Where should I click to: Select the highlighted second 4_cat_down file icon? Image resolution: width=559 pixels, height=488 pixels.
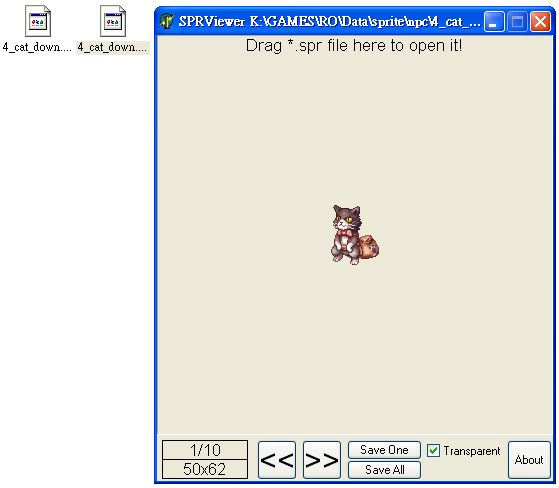pyautogui.click(x=113, y=21)
